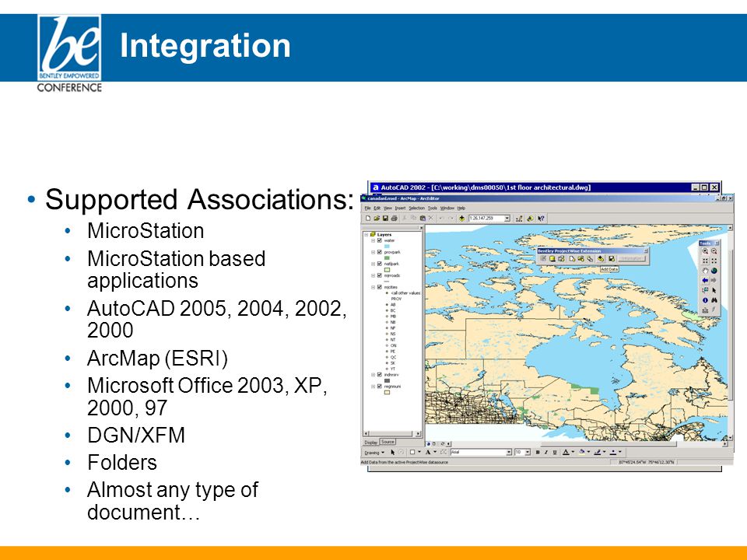
Task: Click the table of contents horizontal scrollbar
Action: pyautogui.click(x=392, y=434)
